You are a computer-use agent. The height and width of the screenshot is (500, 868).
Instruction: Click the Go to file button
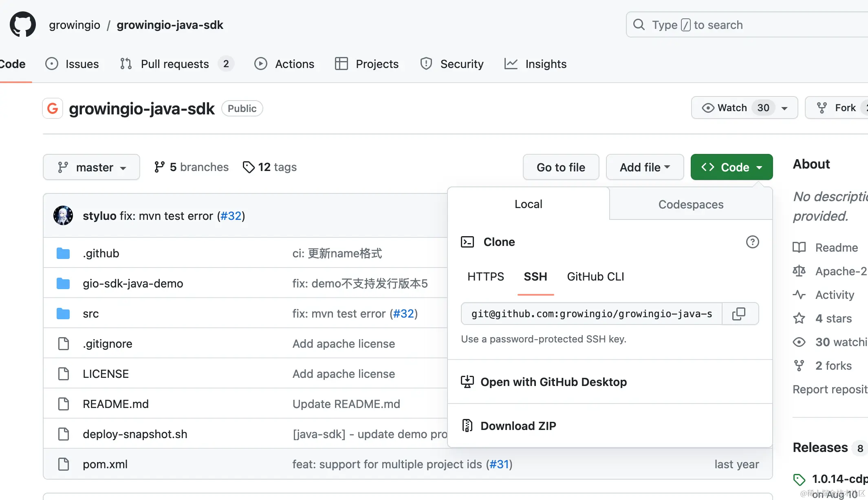point(561,167)
